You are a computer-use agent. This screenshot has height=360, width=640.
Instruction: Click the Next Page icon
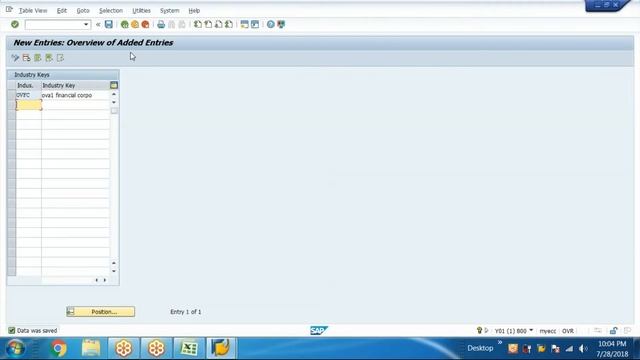218,24
